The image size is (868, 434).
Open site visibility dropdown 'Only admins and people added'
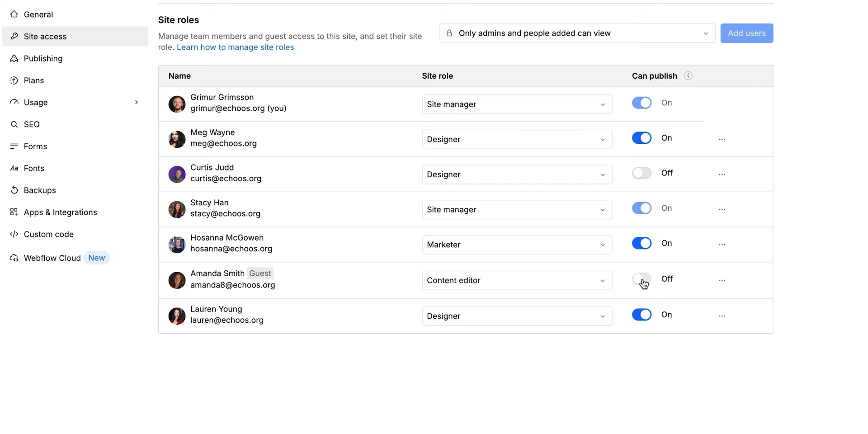click(x=577, y=33)
